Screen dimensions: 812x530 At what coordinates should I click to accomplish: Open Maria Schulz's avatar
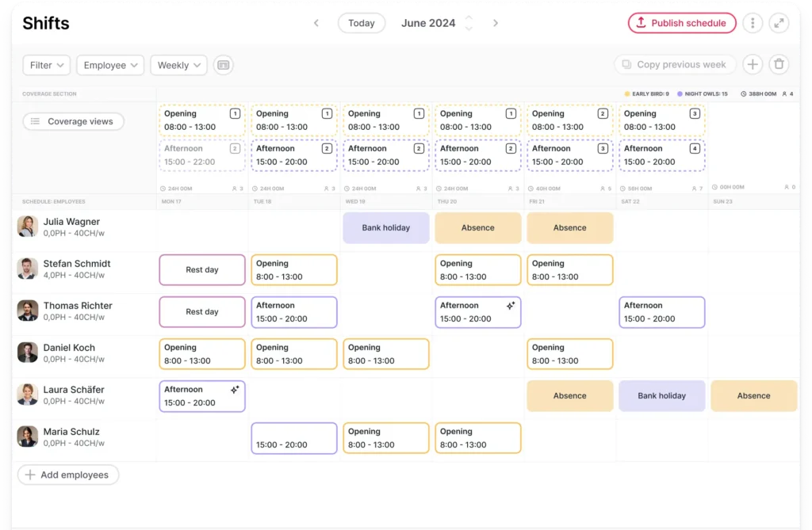click(x=28, y=437)
